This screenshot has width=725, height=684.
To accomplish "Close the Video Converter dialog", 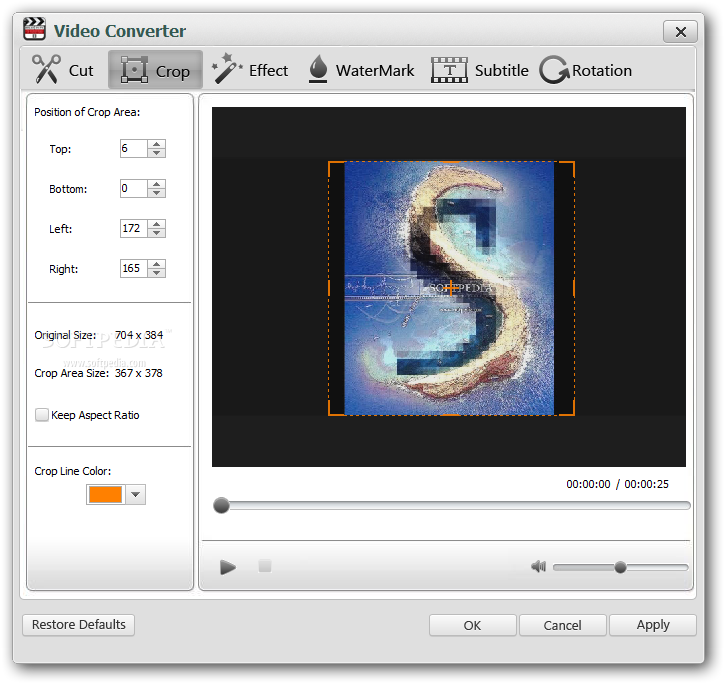I will (681, 31).
